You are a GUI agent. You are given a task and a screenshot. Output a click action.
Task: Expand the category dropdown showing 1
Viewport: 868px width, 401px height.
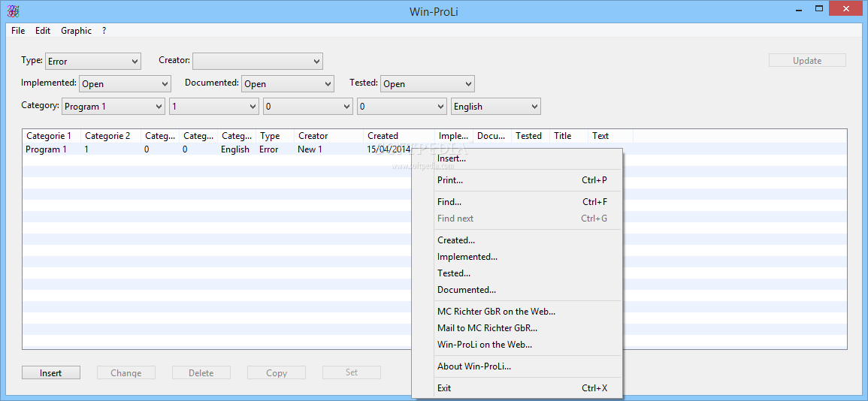pos(214,107)
